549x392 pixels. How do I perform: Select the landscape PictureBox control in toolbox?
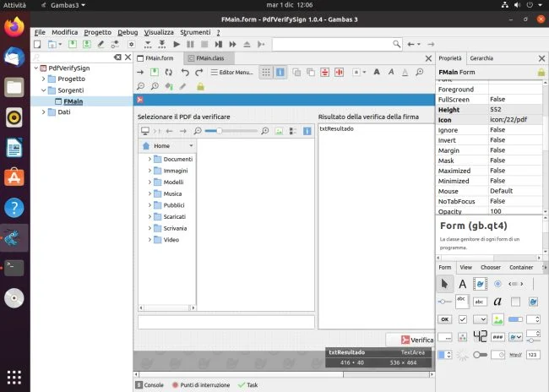(497, 319)
